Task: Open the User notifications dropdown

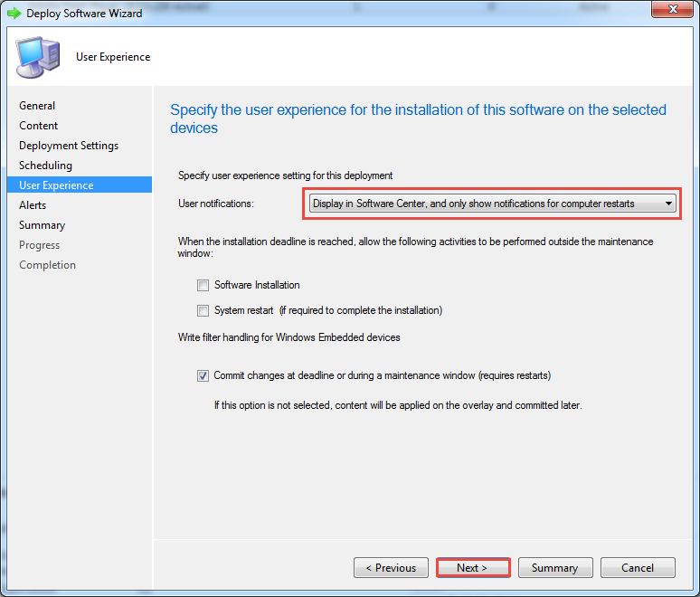Action: point(492,204)
